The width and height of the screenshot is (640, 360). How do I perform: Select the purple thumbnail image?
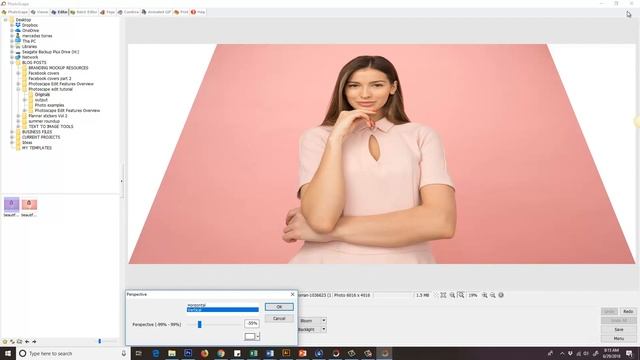tap(11, 204)
